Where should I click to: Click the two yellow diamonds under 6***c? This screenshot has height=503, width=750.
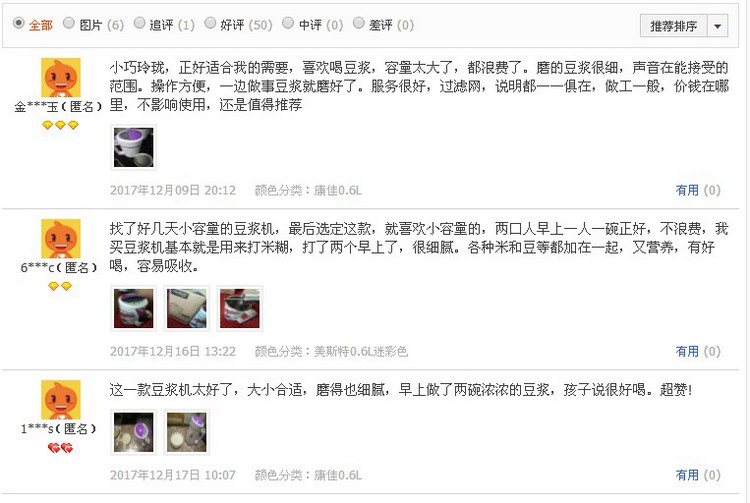click(x=60, y=286)
